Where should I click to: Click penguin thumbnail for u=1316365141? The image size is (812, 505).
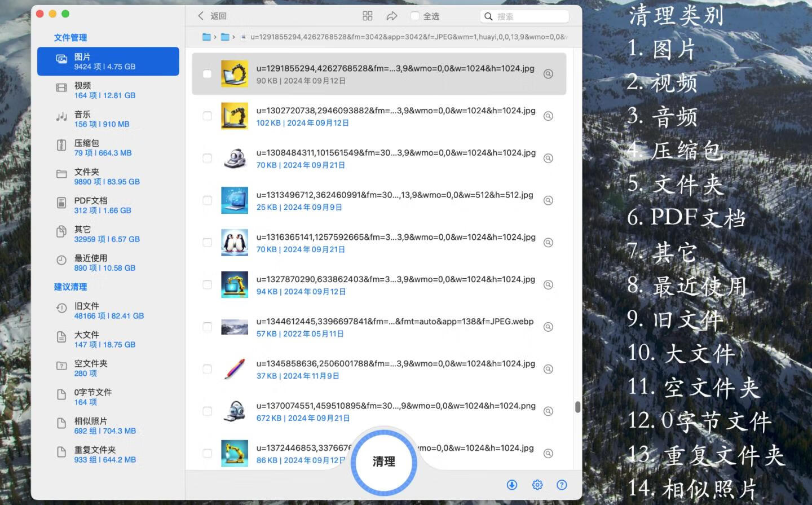235,243
